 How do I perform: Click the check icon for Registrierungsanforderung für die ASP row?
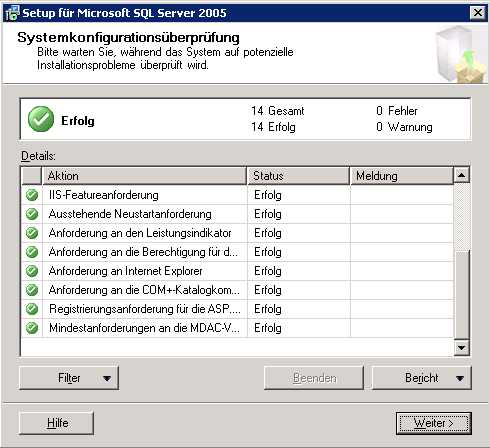point(32,309)
